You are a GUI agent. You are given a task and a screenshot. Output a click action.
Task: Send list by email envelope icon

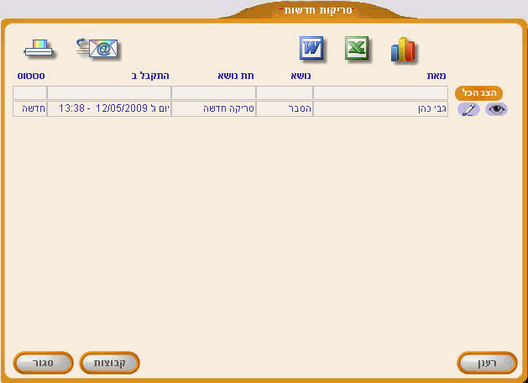click(x=98, y=48)
